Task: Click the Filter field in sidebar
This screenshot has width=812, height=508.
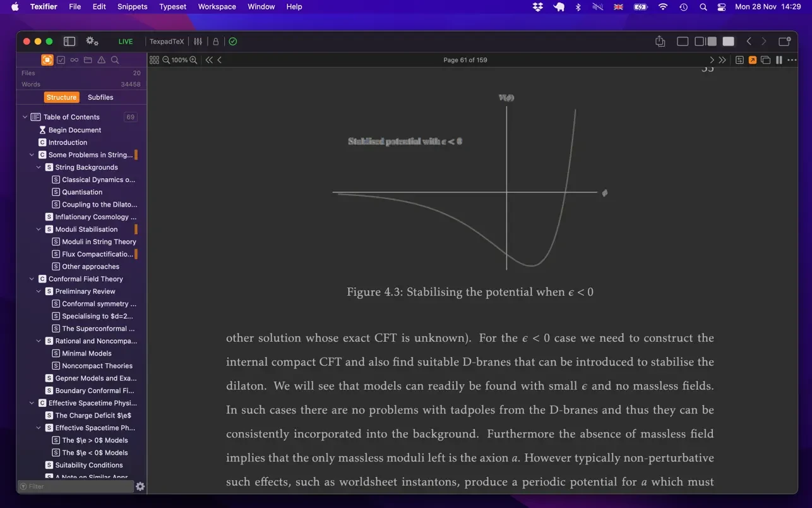Action: tap(76, 487)
